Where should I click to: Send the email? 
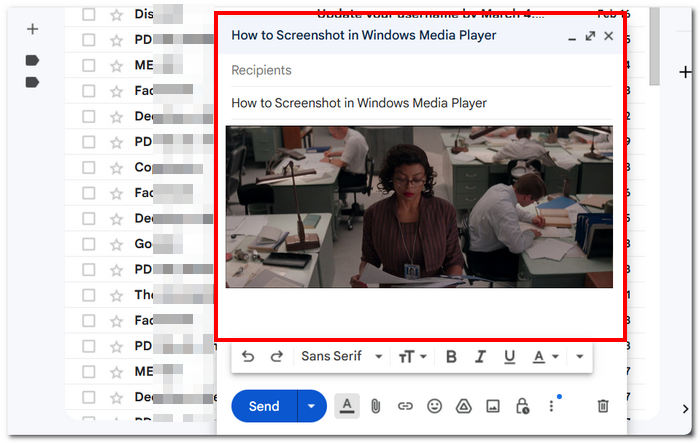[264, 406]
